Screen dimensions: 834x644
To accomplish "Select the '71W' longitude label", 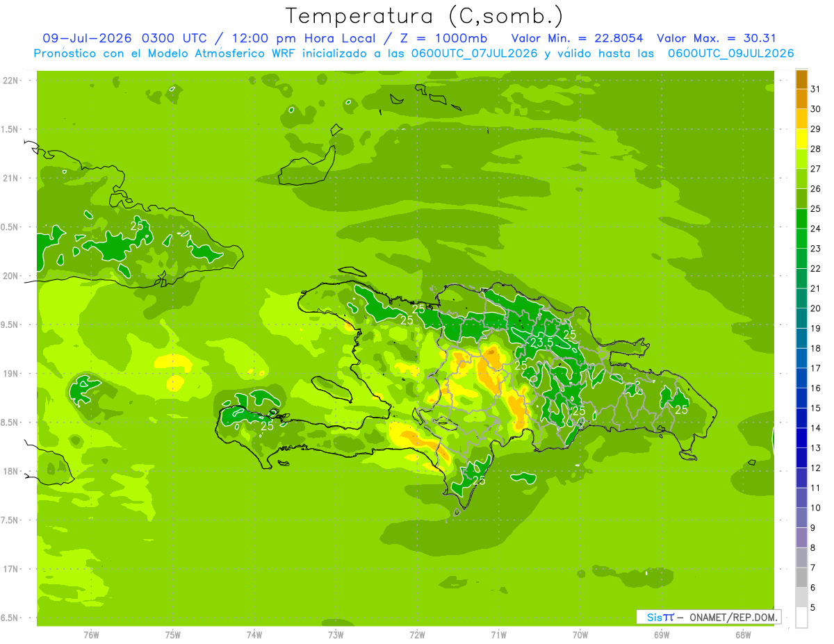I will tap(498, 635).
